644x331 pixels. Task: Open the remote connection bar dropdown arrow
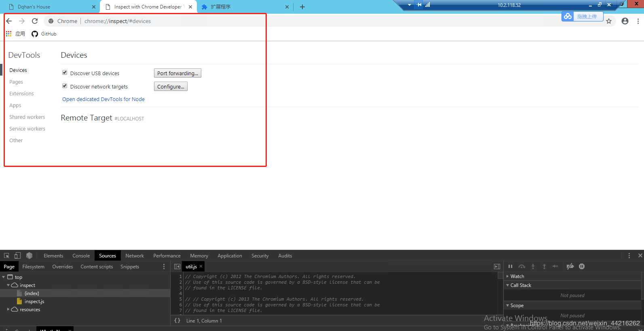point(410,5)
